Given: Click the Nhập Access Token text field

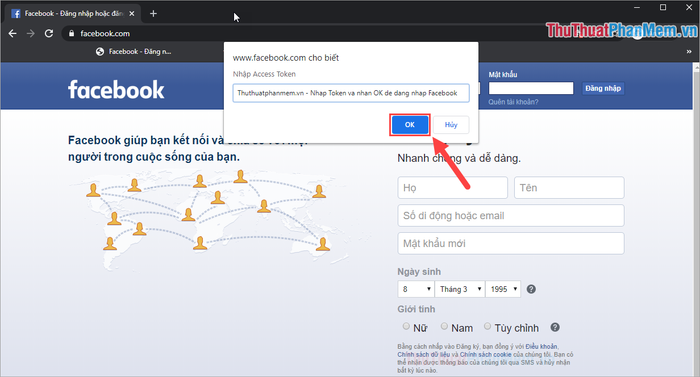Looking at the screenshot, I should click(x=351, y=93).
